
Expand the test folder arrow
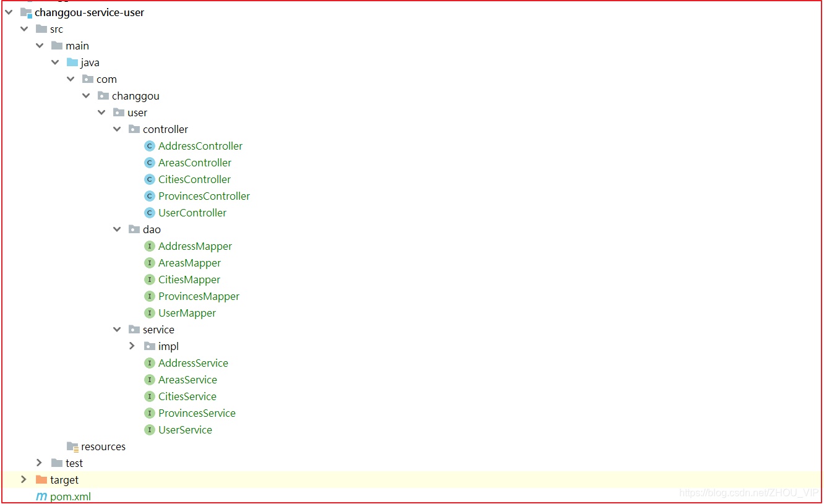pos(39,463)
